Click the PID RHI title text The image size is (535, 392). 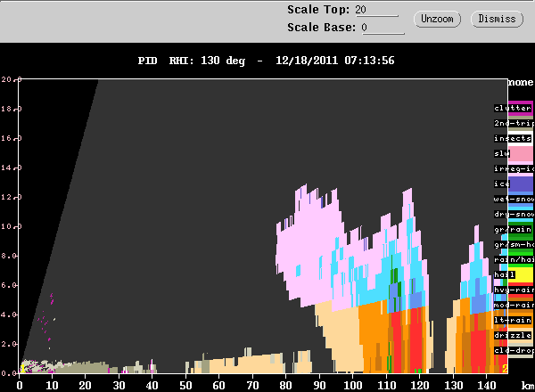tap(266, 61)
